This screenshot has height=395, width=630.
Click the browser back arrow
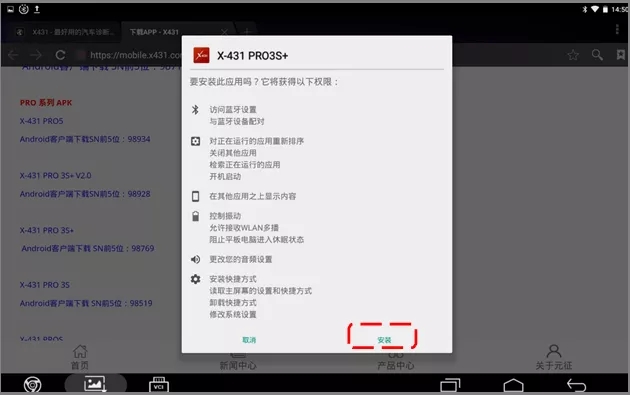[13, 55]
